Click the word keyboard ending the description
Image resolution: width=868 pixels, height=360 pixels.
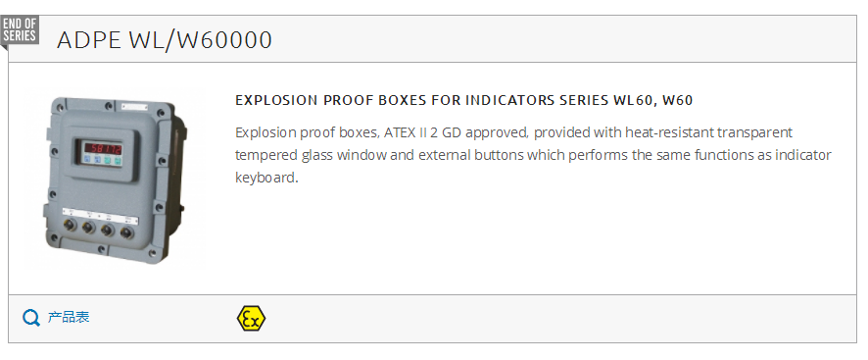(265, 178)
